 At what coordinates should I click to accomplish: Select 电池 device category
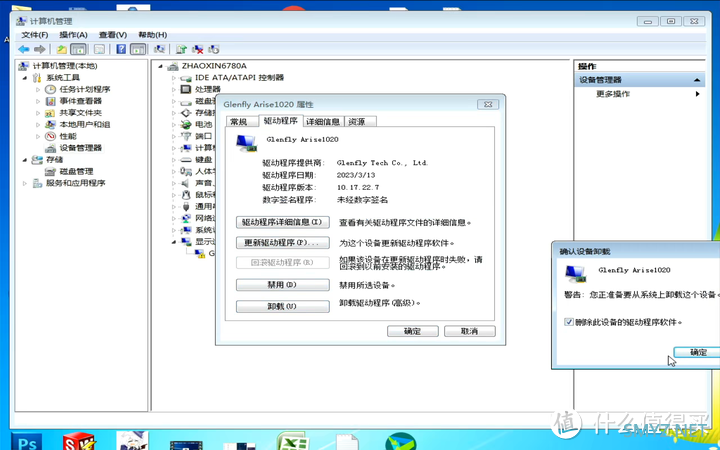click(203, 124)
